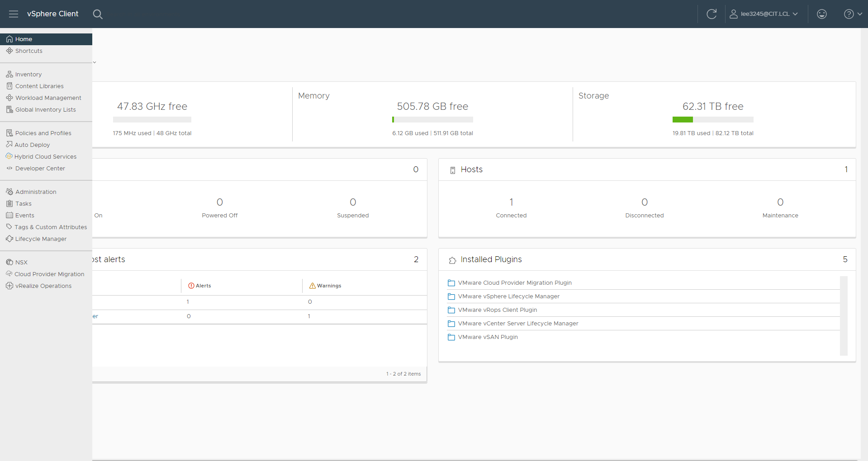The image size is (868, 461).
Task: Click the Home icon in sidebar
Action: pos(9,39)
